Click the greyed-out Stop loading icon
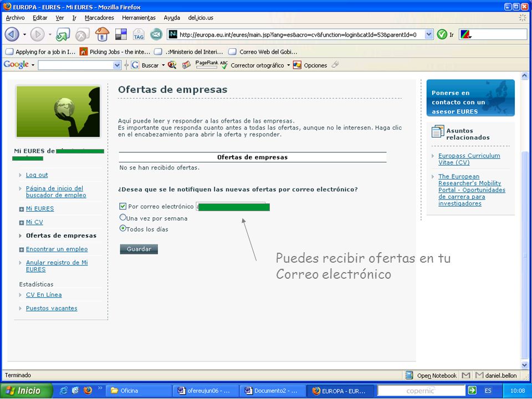The width and height of the screenshot is (532, 399). 82,34
